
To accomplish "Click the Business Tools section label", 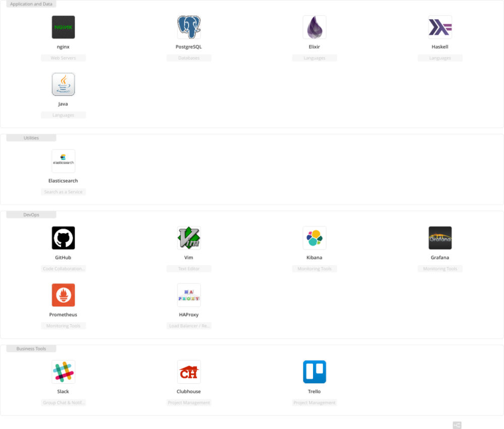I will click(31, 348).
